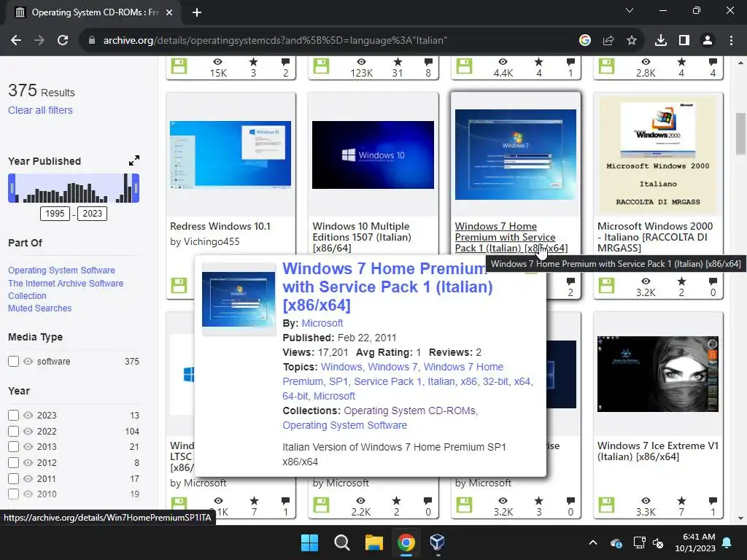
Task: Click software floppy icon on Redress card
Action: coord(179,286)
